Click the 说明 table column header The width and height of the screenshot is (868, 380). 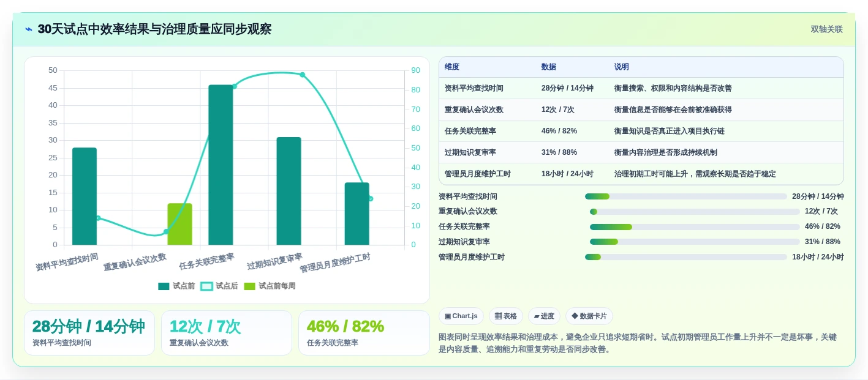pos(622,67)
